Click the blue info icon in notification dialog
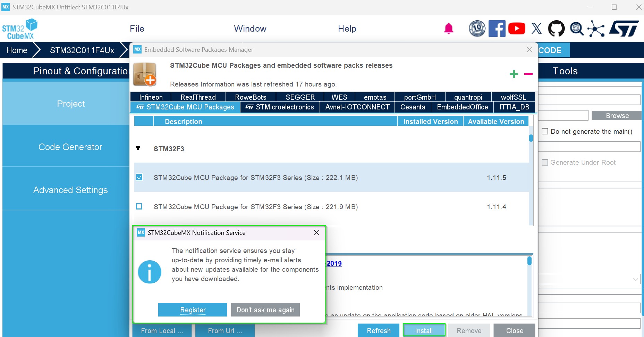The height and width of the screenshot is (337, 644). coord(150,272)
